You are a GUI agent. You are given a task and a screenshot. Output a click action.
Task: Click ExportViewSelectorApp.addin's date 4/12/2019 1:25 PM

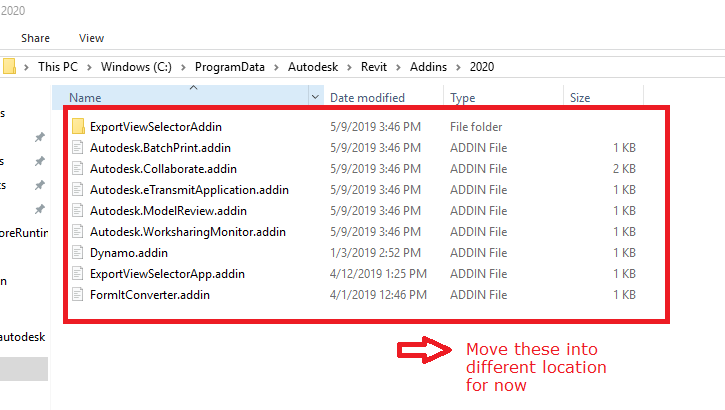tap(378, 274)
